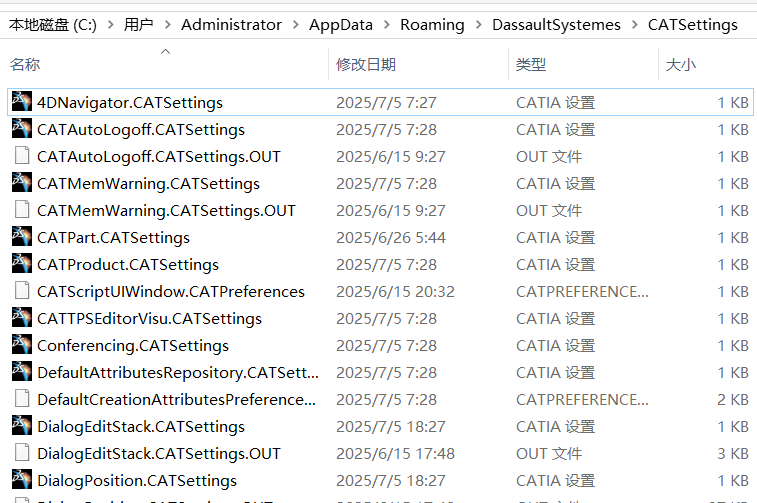Go to 本地磁盘 (C:) in breadcrumb
The image size is (757, 503).
51,24
